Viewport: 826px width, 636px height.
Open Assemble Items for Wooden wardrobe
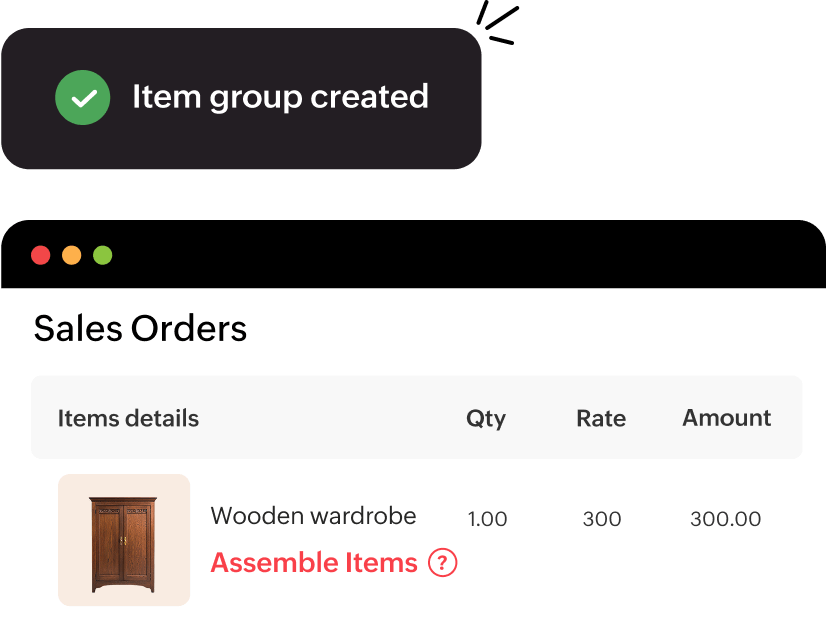coord(312,562)
